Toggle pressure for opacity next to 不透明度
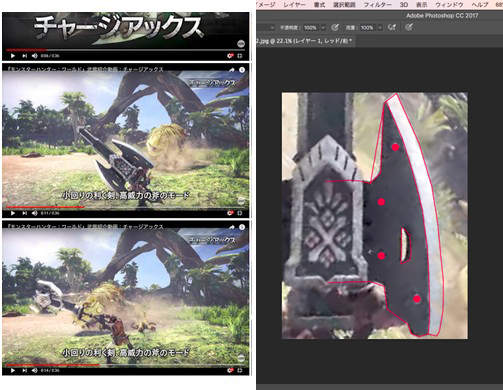The image size is (503, 390). tap(335, 27)
